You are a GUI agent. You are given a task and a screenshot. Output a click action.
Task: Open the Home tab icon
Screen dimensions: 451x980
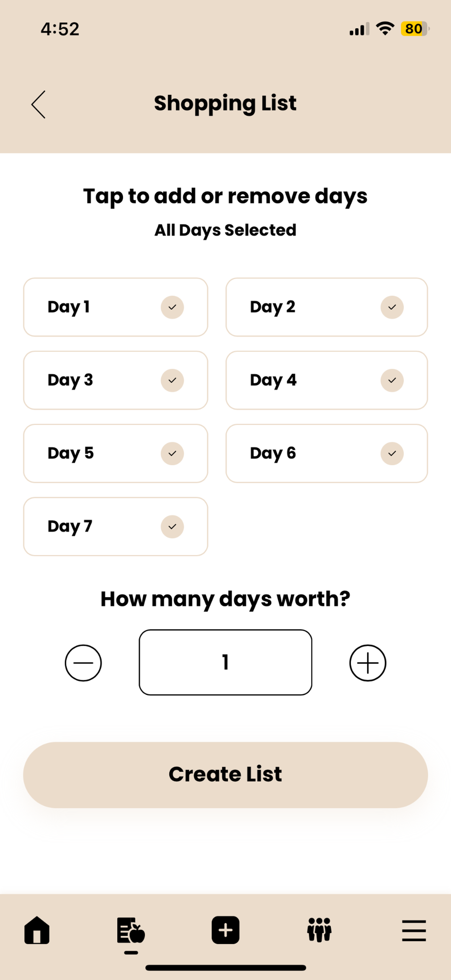37,930
